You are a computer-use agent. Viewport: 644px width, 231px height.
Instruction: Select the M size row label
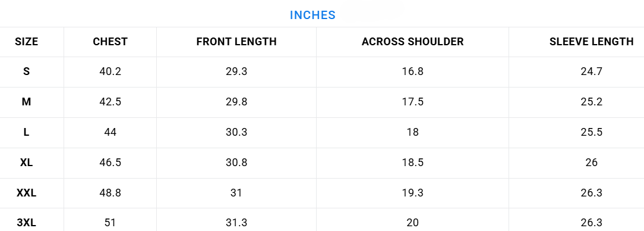(26, 102)
